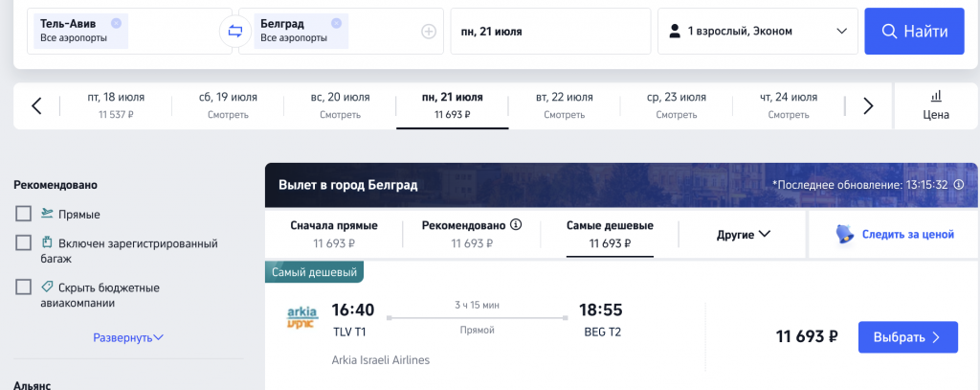Switch to Сначала прямые tab
Viewport: 980px width, 390px height.
[x=334, y=234]
